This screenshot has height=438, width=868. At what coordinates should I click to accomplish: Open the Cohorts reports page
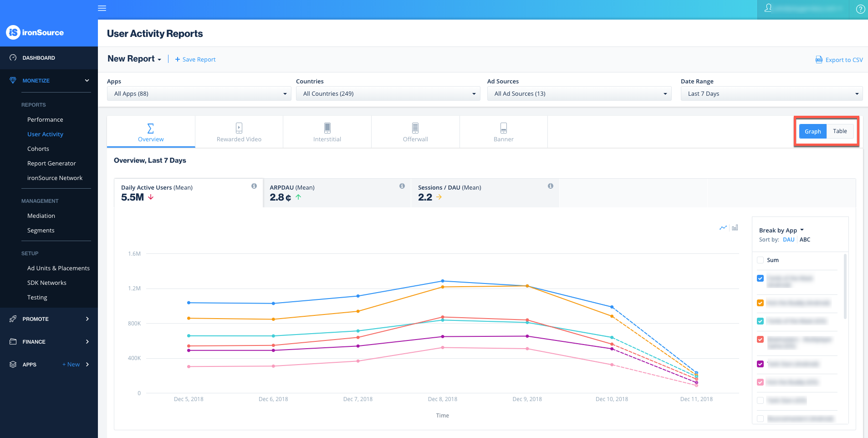(x=38, y=149)
